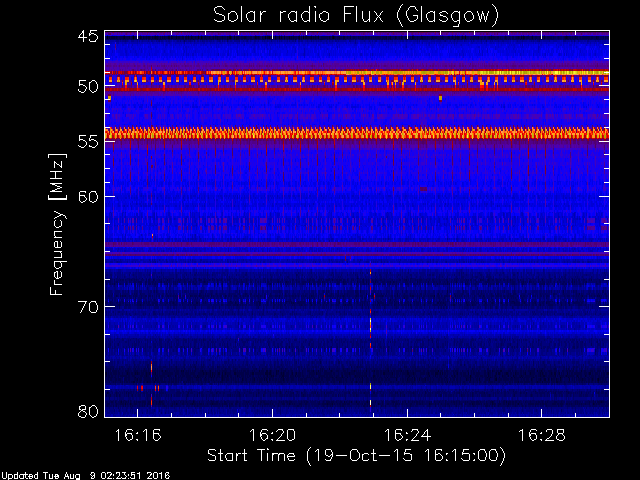Click the 70 frequency tick label

click(x=88, y=307)
